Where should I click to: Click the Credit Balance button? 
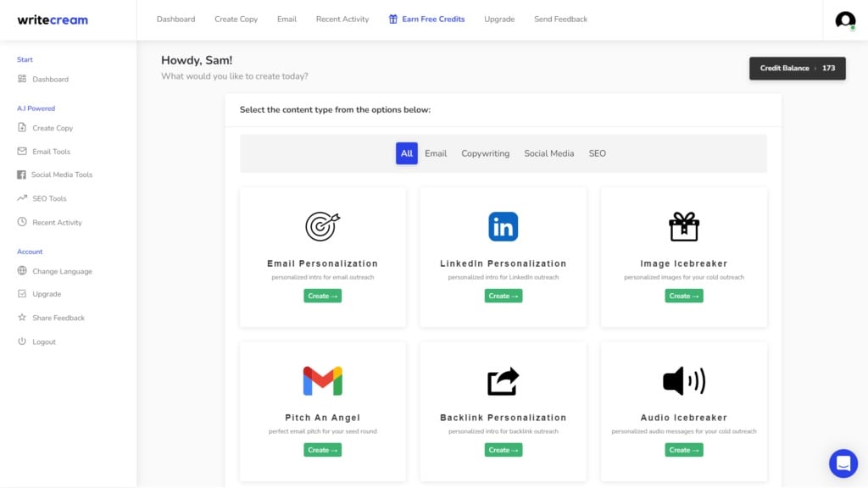(797, 68)
